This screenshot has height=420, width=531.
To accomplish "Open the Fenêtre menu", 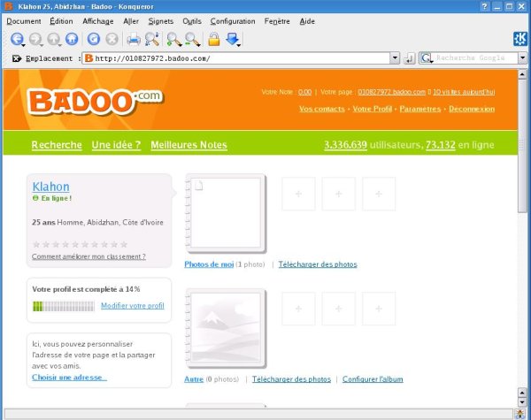I will [277, 21].
